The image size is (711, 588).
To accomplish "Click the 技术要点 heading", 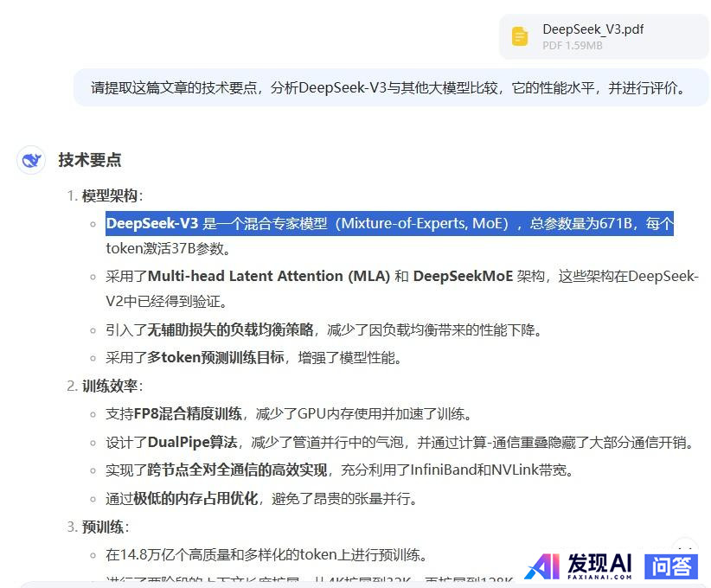I will point(90,160).
